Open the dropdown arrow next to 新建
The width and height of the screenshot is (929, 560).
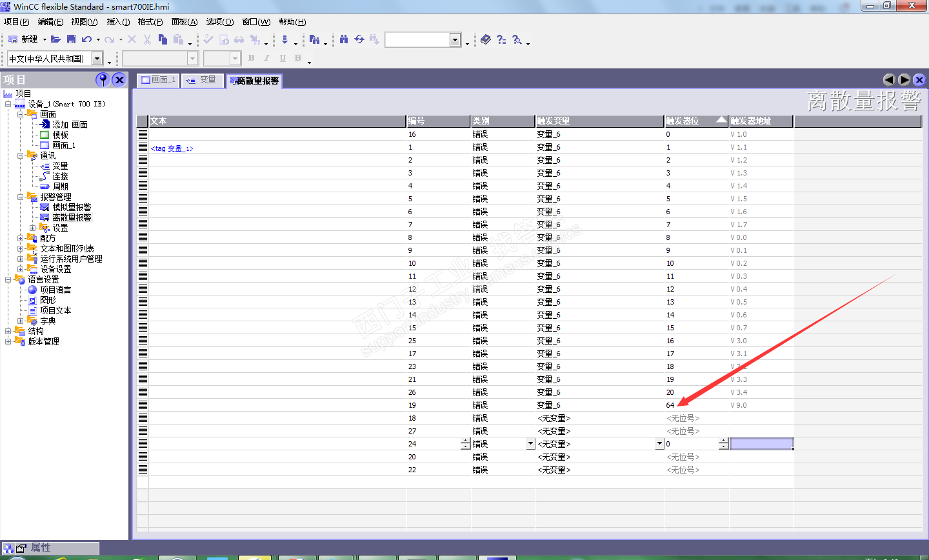45,39
